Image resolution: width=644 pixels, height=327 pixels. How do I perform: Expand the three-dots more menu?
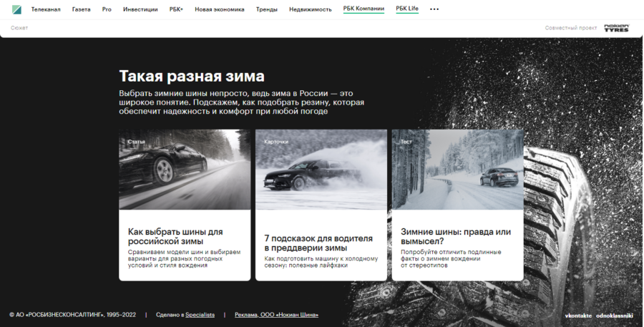tap(434, 9)
